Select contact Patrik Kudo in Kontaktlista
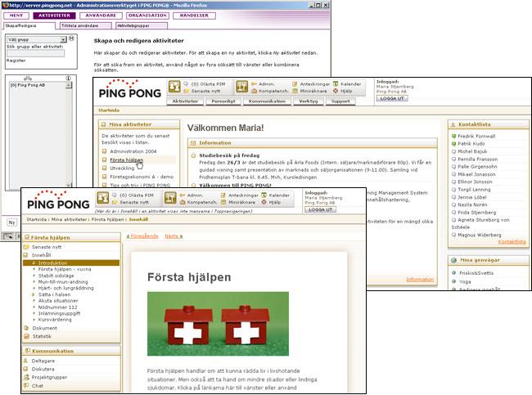Screen dimensions: 532x395 point(471,143)
